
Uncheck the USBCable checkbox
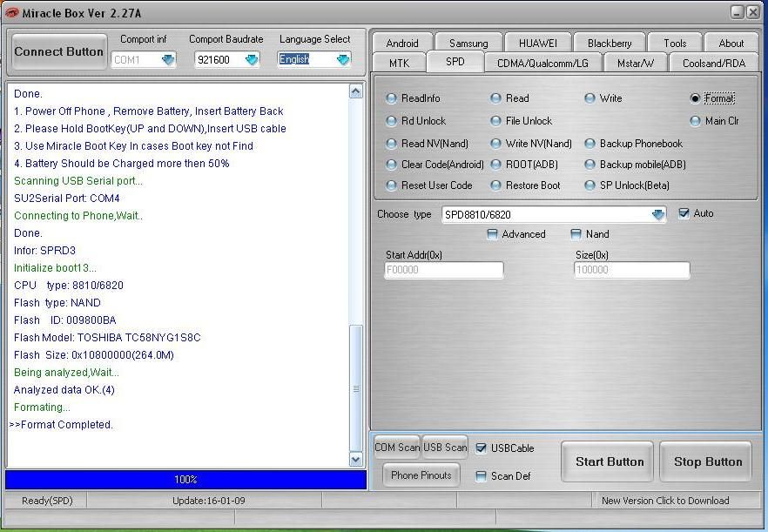482,448
